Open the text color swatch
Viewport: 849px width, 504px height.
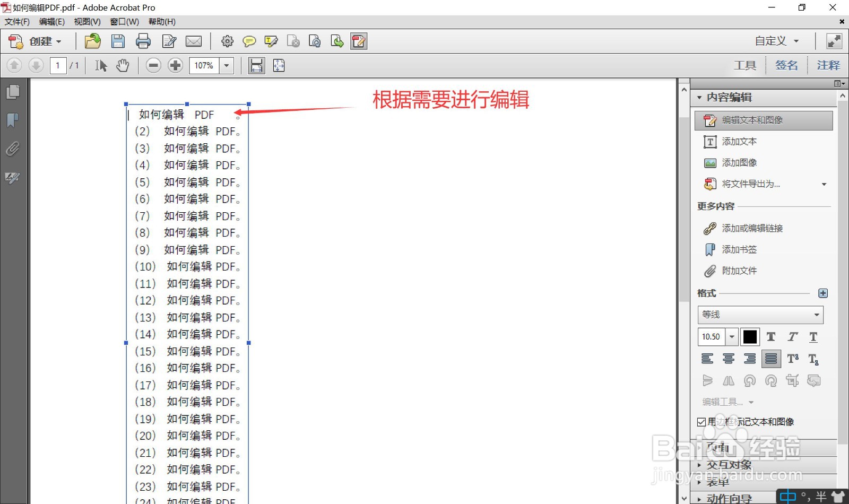point(750,336)
